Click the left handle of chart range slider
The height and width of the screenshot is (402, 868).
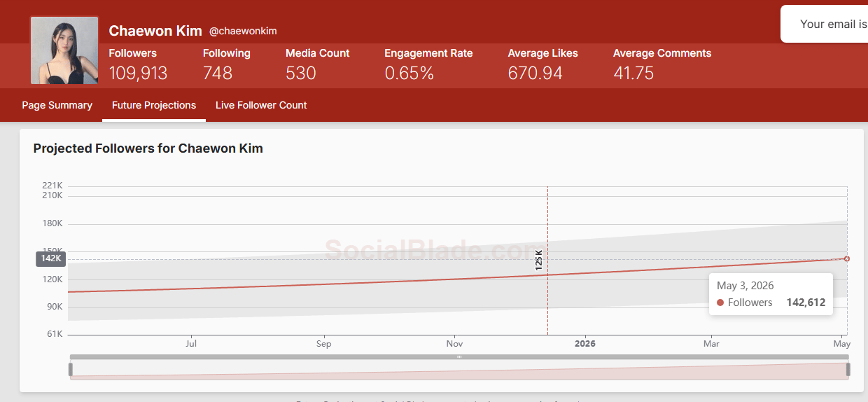[70, 369]
